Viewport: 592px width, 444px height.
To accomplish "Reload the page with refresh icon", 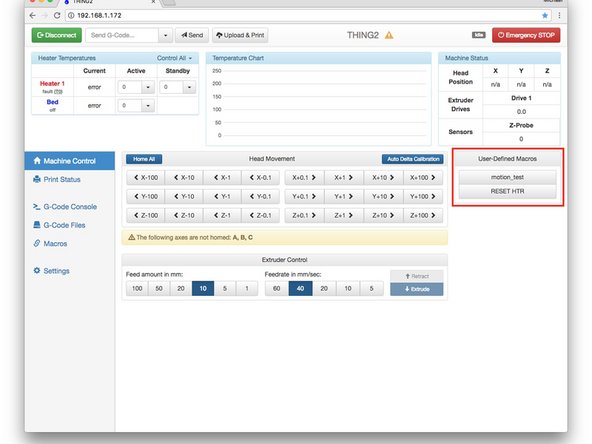I will (x=57, y=15).
